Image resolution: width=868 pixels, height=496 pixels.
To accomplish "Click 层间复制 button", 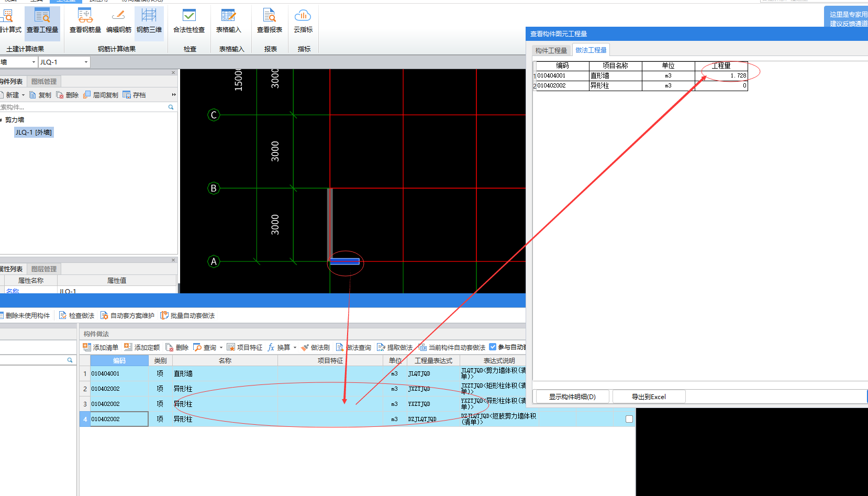I will 101,95.
